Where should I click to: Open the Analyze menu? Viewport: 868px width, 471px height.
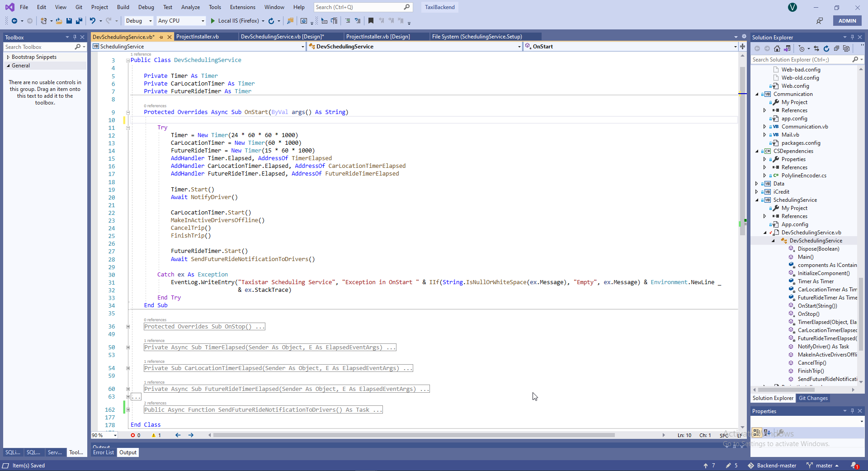pyautogui.click(x=190, y=7)
